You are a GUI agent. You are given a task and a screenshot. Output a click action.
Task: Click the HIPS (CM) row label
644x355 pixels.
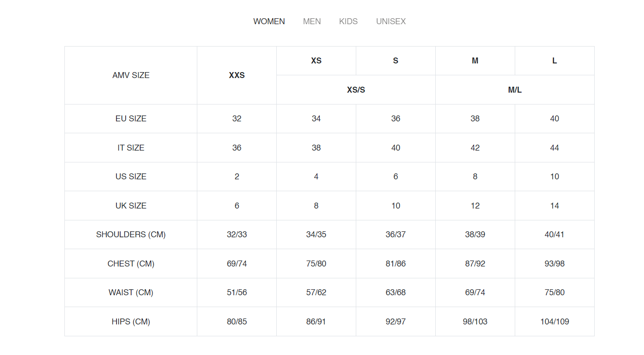(x=131, y=322)
